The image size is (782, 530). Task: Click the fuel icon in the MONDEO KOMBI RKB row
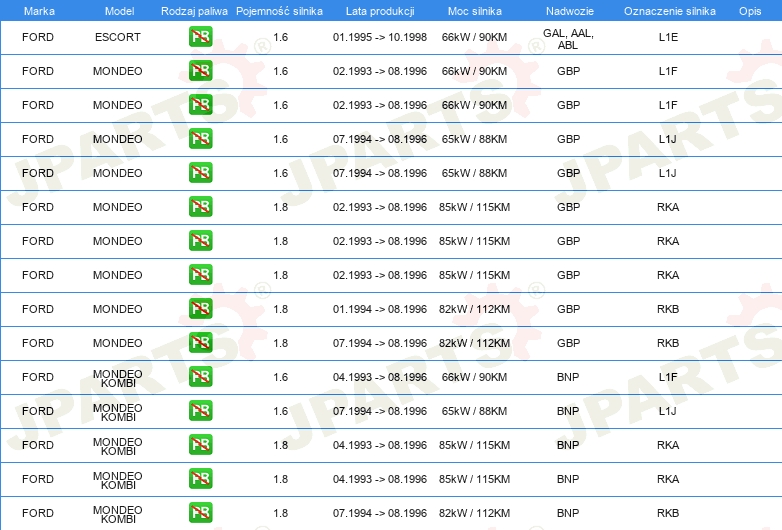tap(200, 513)
